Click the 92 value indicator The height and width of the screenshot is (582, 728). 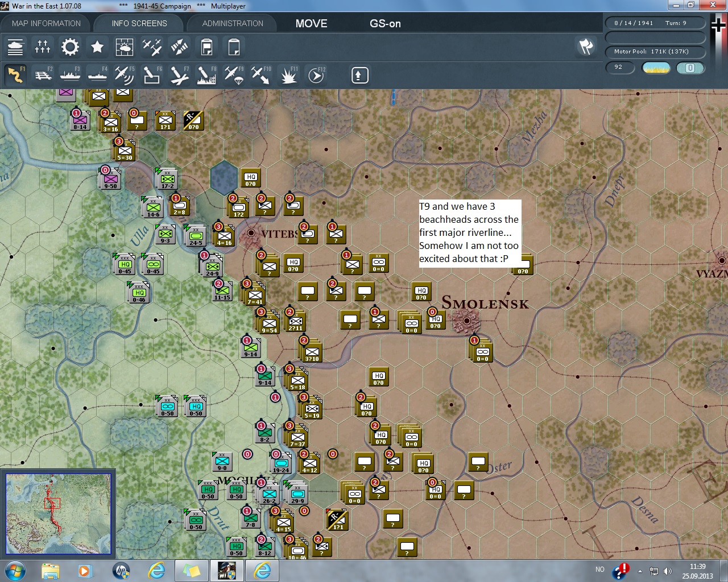620,68
